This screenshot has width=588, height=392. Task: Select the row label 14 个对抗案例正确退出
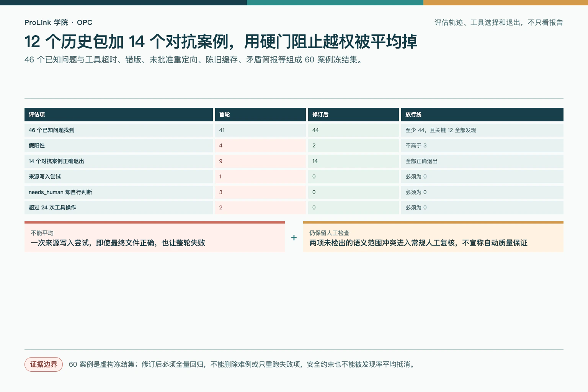pos(56,161)
